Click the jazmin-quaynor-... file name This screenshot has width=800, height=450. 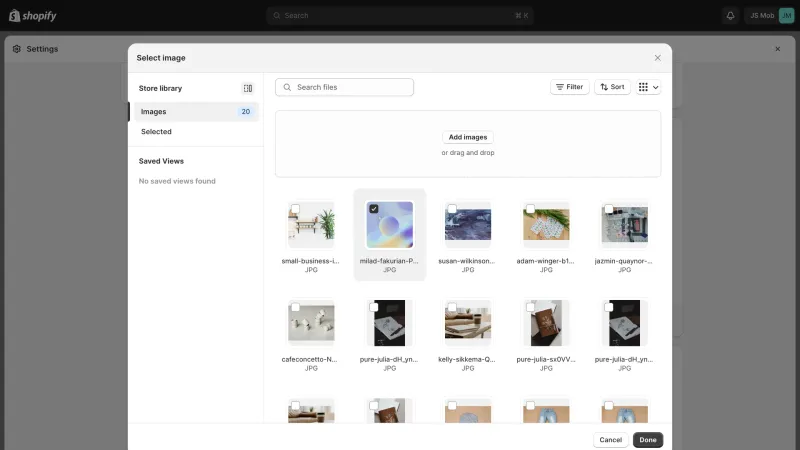(624, 261)
